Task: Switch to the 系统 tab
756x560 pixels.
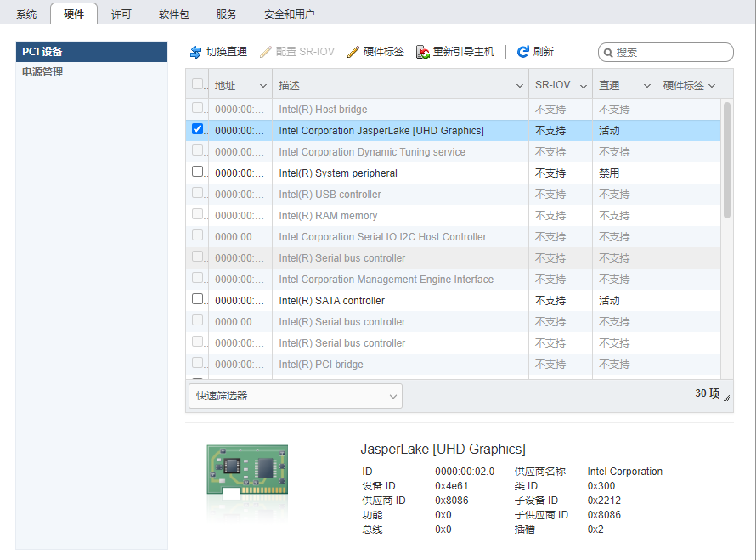Action: click(x=25, y=13)
